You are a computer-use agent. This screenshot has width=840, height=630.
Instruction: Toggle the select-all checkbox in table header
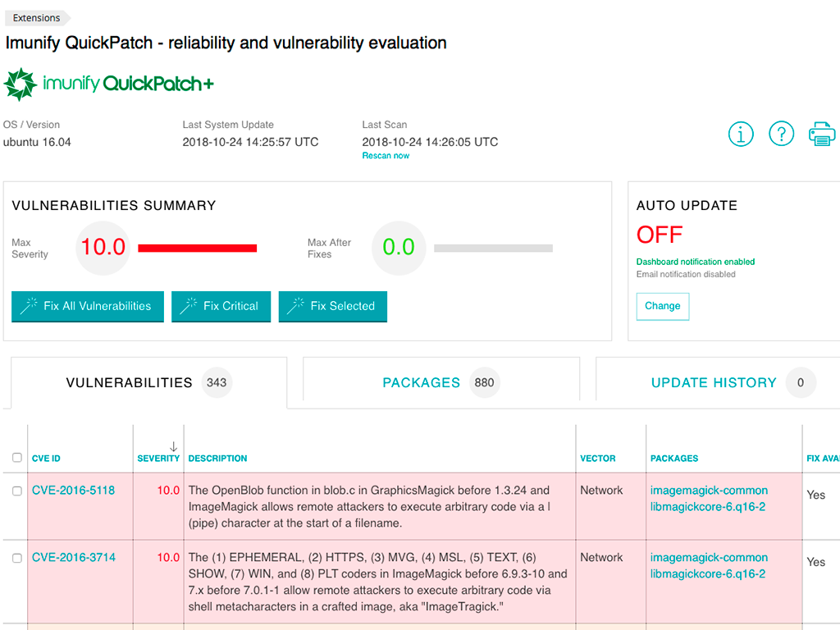coord(17,458)
